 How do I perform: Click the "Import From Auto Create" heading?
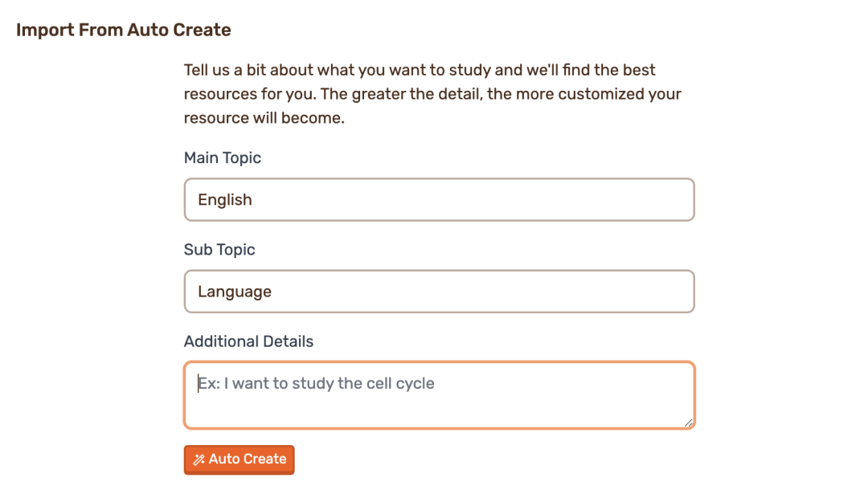pos(124,31)
